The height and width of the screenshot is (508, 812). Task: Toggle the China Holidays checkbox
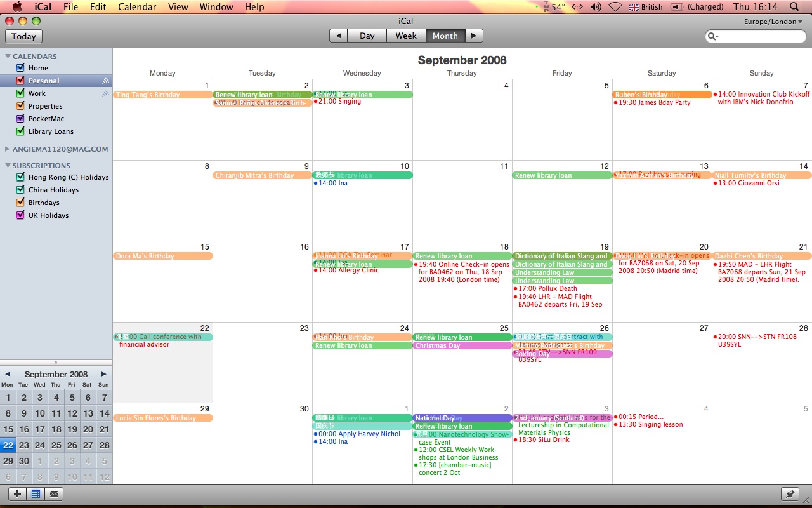pyautogui.click(x=20, y=190)
